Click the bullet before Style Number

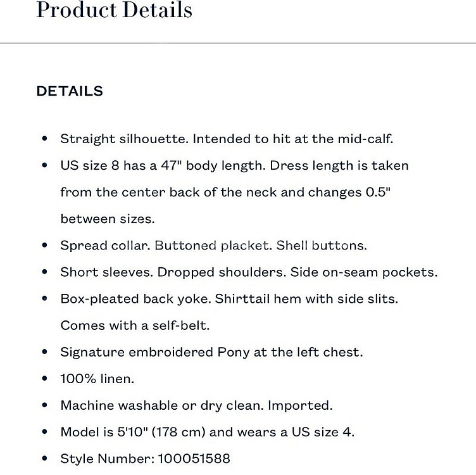click(44, 459)
